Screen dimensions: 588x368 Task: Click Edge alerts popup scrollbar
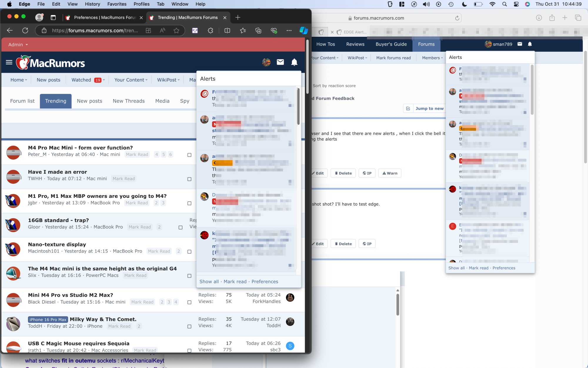point(298,107)
